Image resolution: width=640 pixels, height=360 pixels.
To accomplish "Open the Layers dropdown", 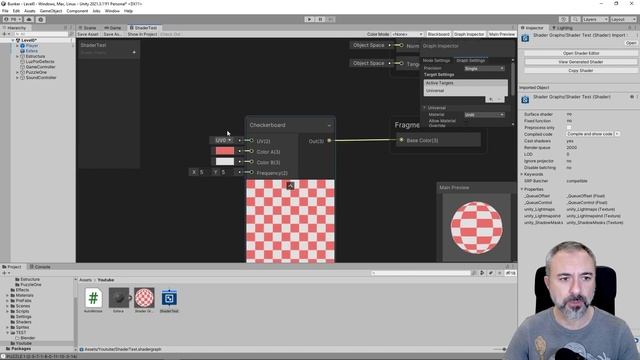I will [595, 19].
